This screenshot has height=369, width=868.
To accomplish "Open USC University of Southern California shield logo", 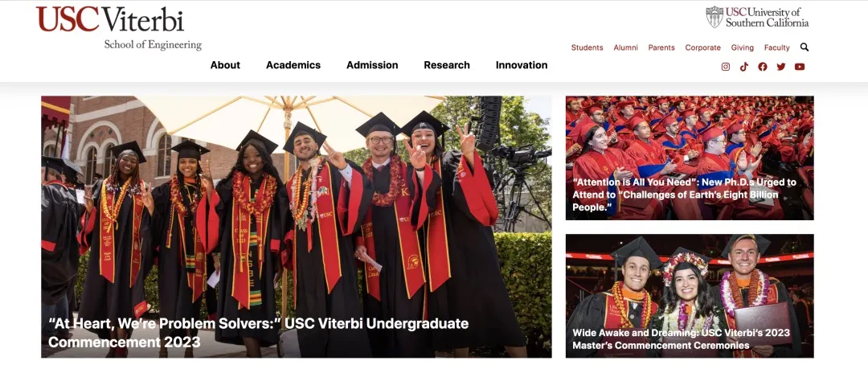I will 757,17.
